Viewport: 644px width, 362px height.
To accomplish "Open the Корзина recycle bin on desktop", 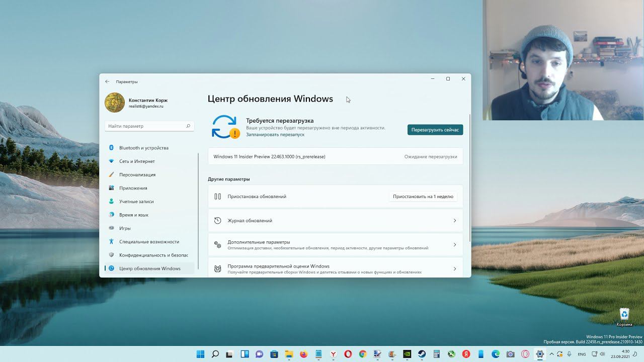I will click(x=624, y=317).
